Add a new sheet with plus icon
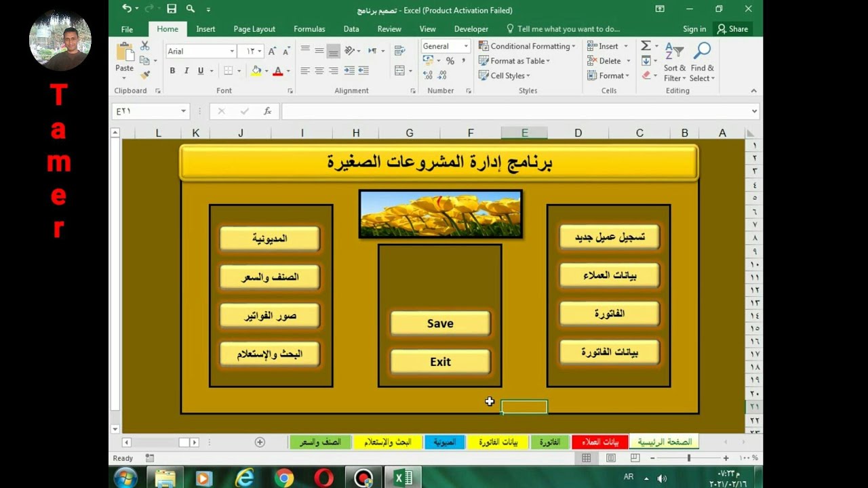Screen dimensions: 868x488 coord(260,442)
